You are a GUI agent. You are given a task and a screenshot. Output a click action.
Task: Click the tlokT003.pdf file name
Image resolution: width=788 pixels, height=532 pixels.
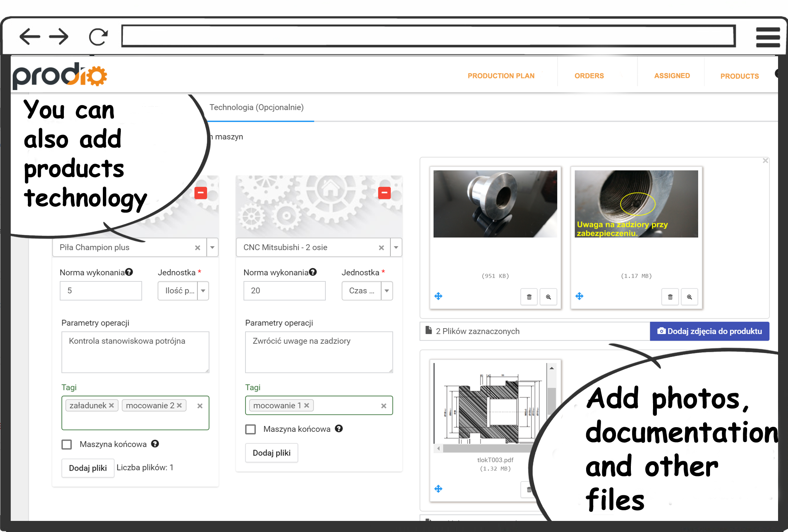(x=495, y=460)
